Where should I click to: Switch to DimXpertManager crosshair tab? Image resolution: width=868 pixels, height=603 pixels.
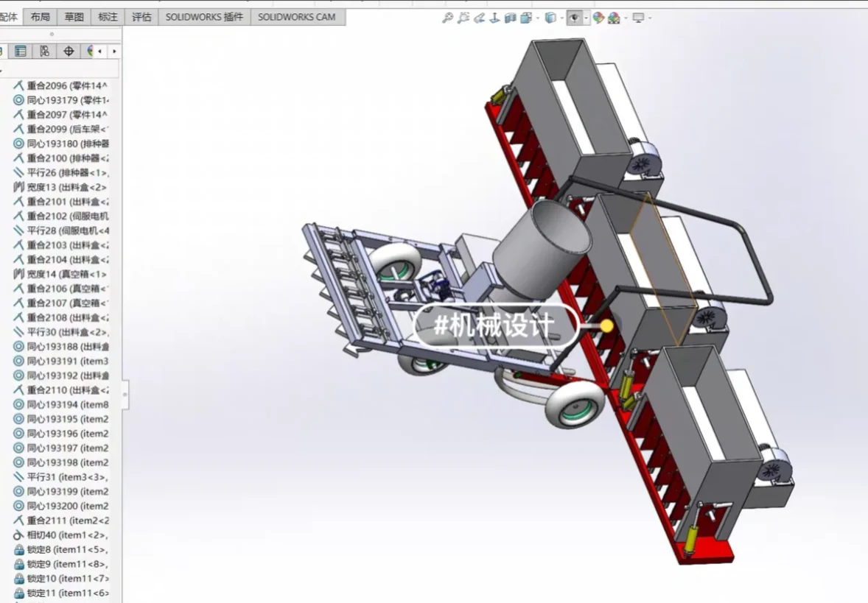69,52
